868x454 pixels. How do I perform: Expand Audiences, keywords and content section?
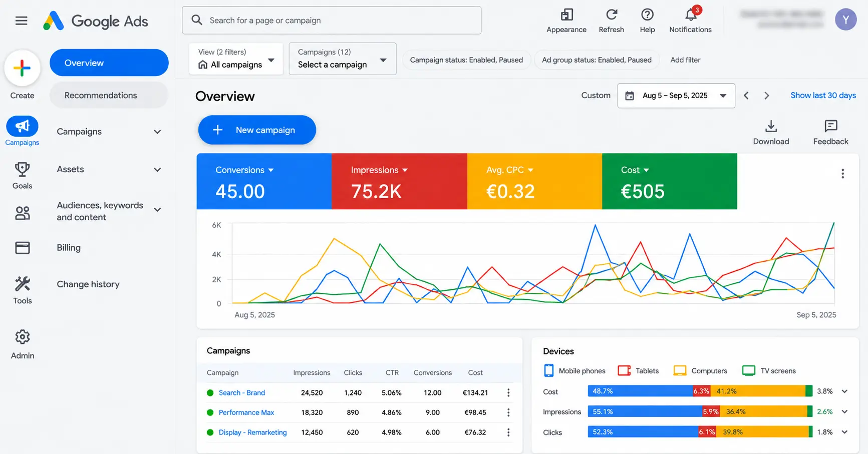pos(157,210)
